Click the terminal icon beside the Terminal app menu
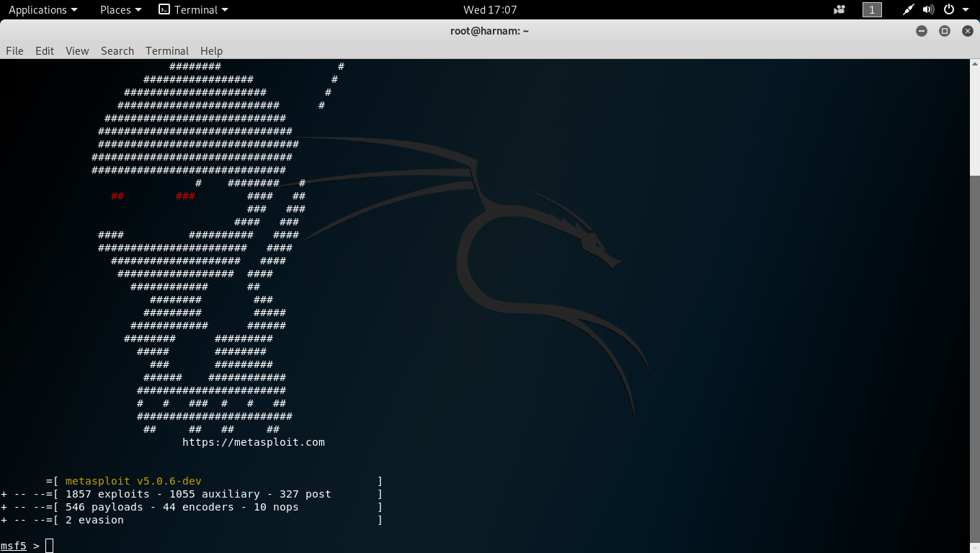Viewport: 980px width, 553px height. pyautogui.click(x=164, y=10)
